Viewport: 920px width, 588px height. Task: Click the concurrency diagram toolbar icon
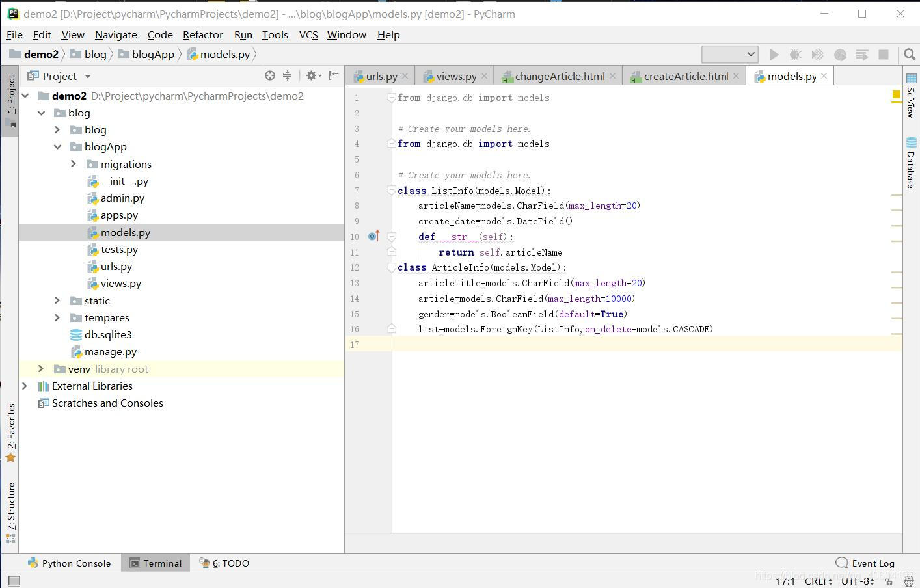(x=862, y=55)
